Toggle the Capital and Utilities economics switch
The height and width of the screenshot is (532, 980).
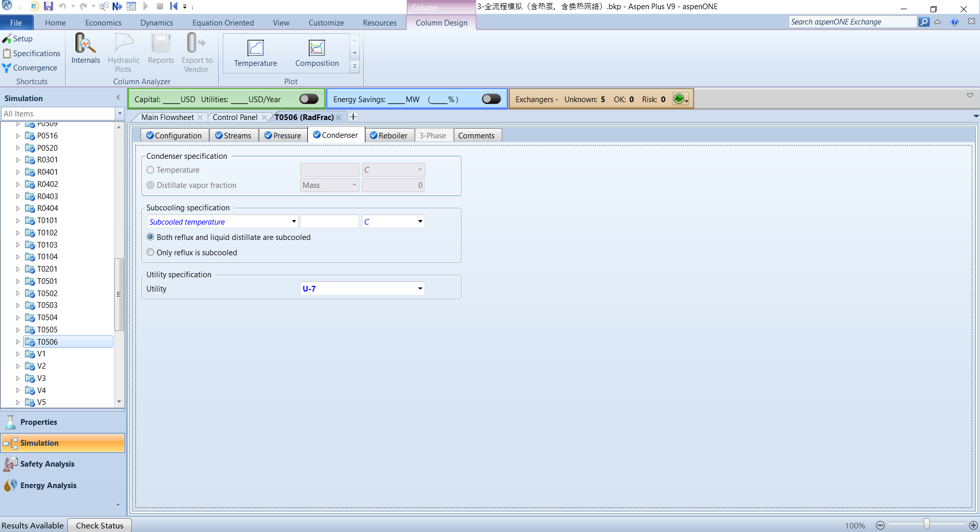(x=309, y=99)
